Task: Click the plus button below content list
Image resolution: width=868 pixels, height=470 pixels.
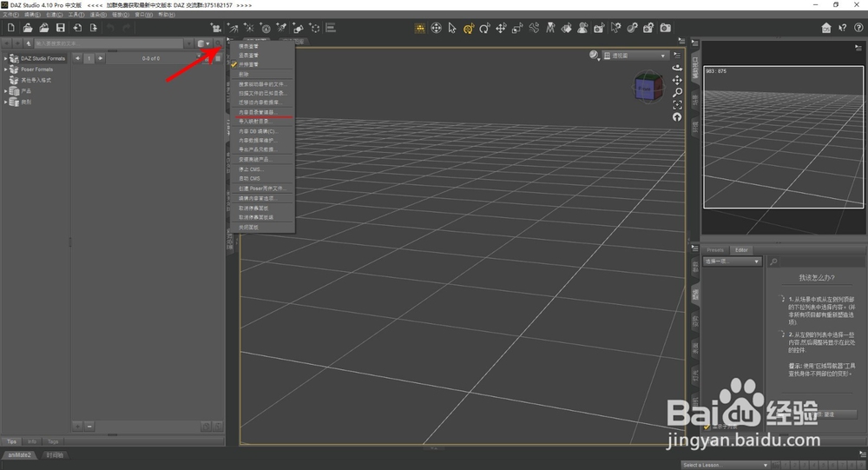Action: point(77,427)
